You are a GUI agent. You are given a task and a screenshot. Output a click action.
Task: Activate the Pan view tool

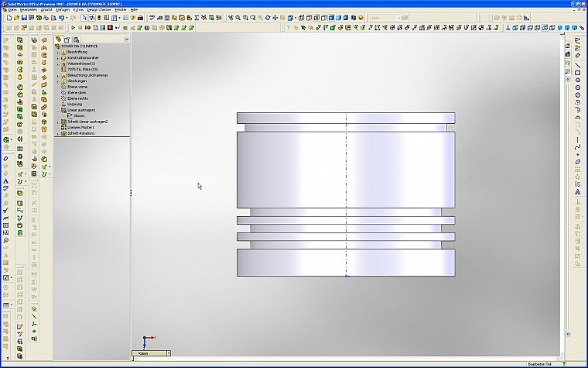click(275, 18)
